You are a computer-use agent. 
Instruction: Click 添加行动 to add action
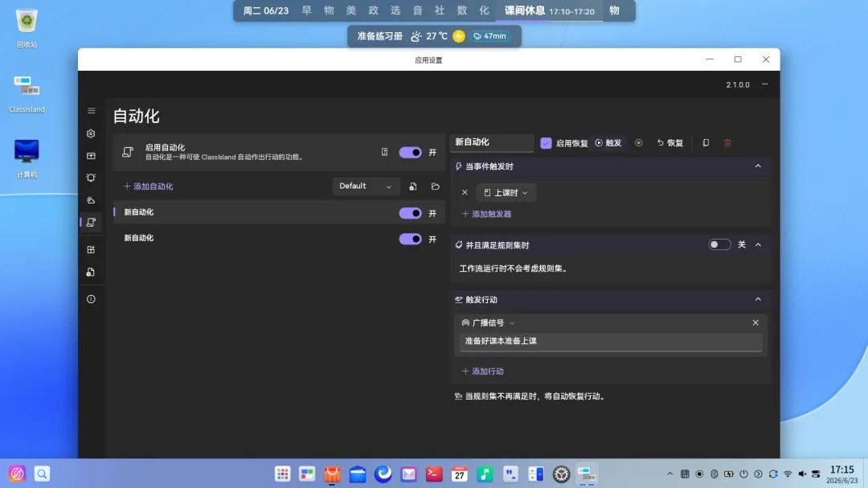click(483, 371)
